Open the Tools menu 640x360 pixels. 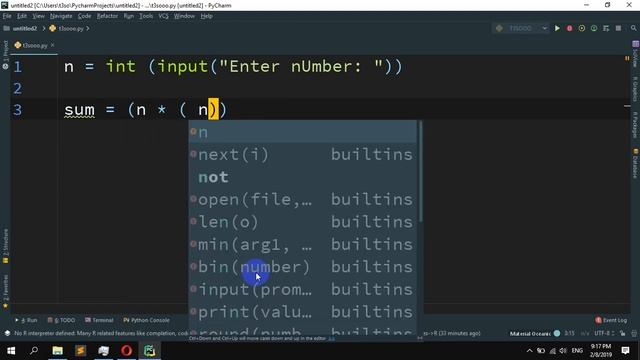[x=146, y=16]
